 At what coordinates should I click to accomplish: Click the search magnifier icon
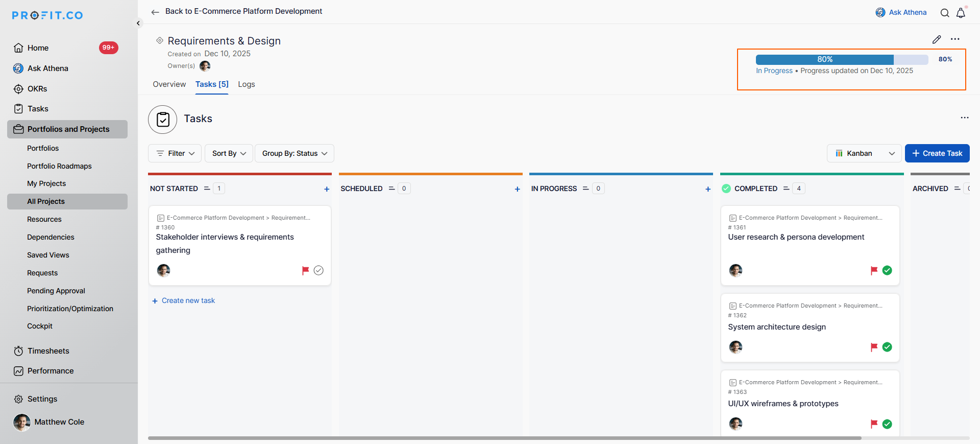coord(945,13)
